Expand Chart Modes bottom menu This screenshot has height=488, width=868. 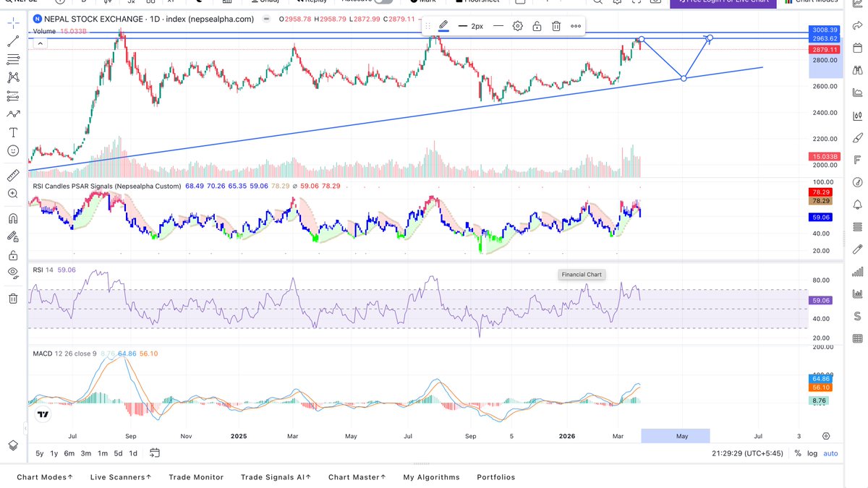[45, 477]
